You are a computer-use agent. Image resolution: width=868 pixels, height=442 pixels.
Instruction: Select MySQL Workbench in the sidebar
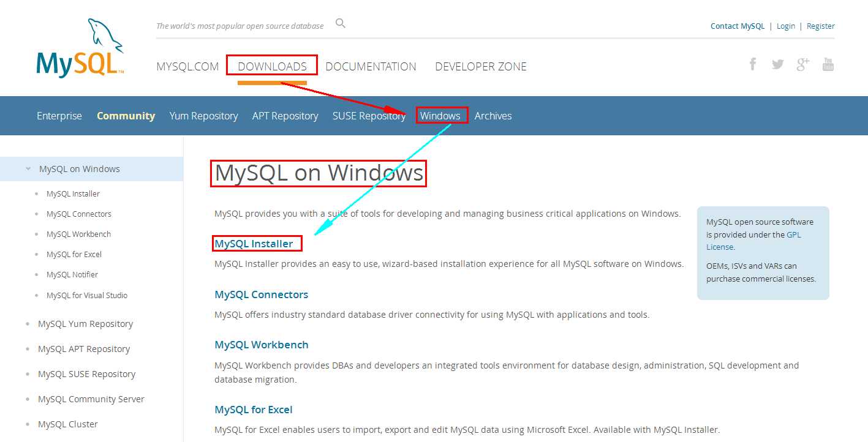click(79, 234)
